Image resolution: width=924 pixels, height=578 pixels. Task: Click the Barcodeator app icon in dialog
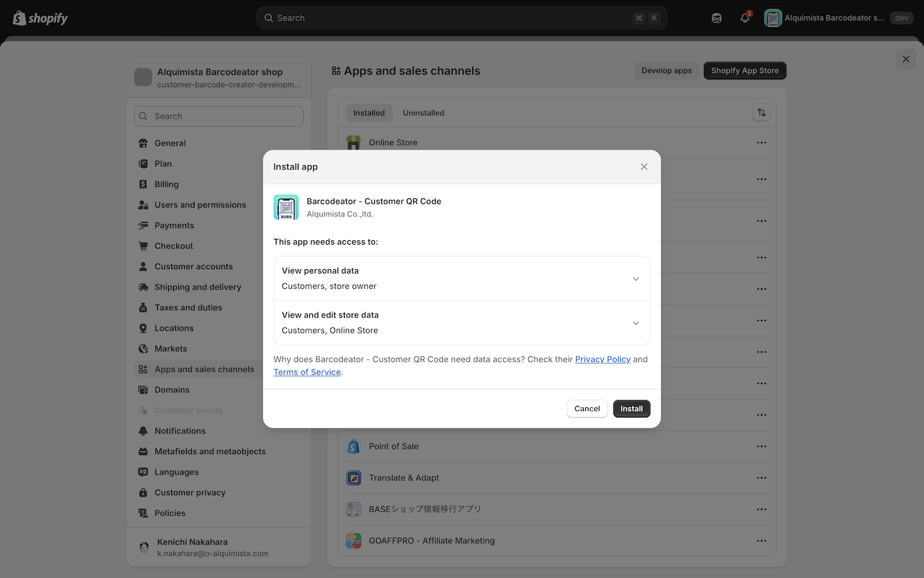tap(286, 207)
